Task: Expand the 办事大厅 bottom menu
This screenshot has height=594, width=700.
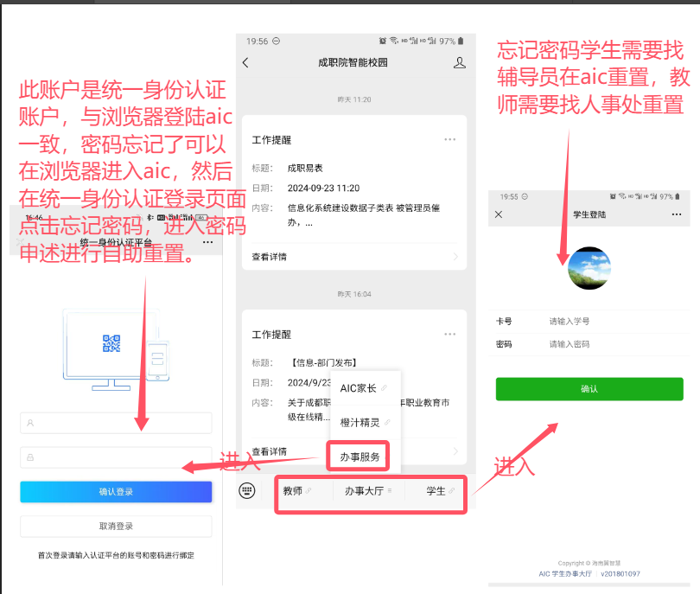Action: 368,491
